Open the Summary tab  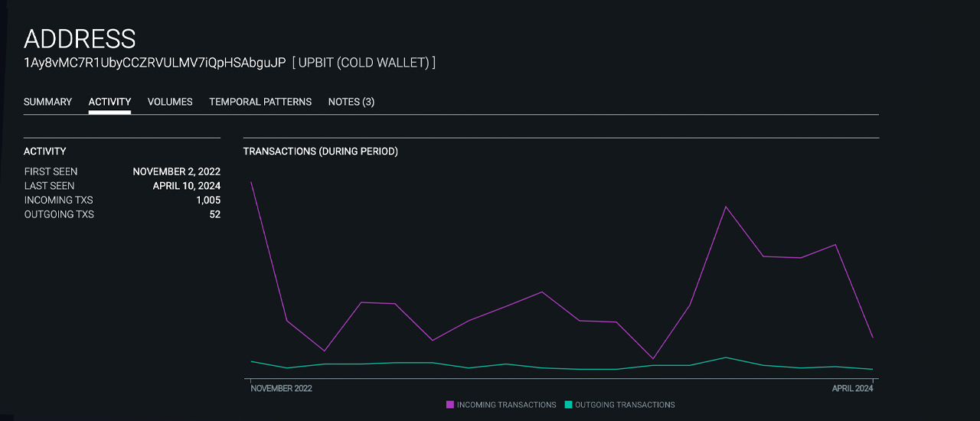47,102
